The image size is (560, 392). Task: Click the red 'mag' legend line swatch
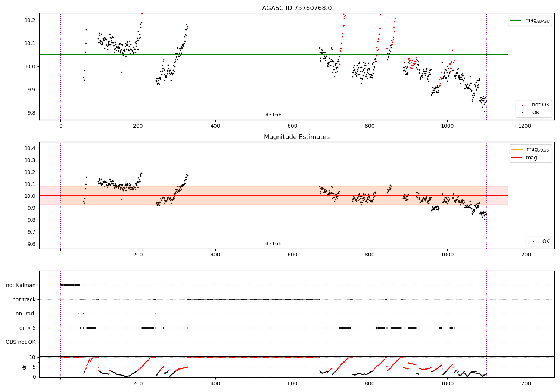click(x=517, y=158)
